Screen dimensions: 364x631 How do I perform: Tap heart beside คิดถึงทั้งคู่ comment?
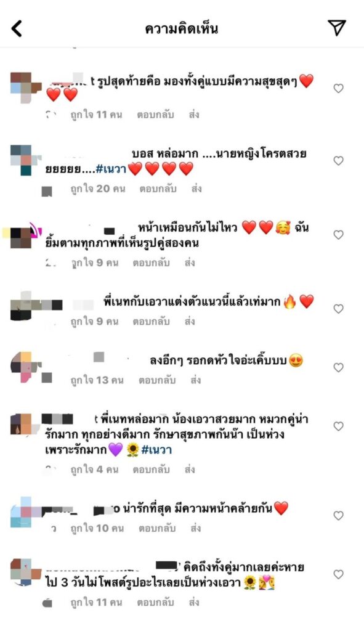point(338,574)
